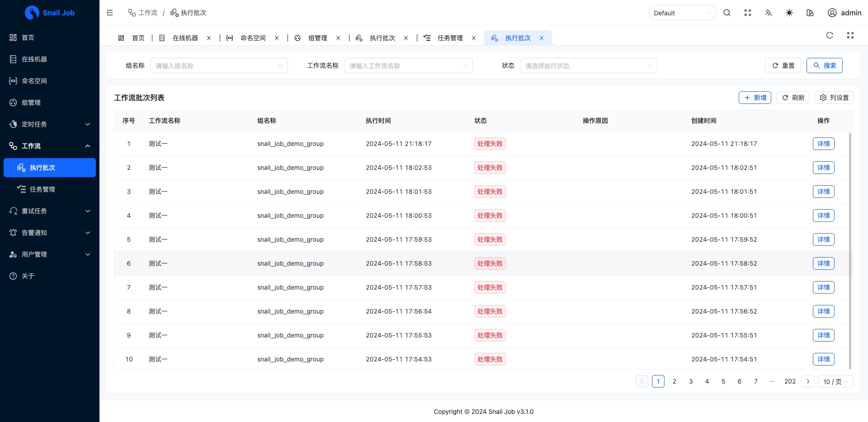
Task: Close the 任务管理 tab
Action: coord(474,38)
